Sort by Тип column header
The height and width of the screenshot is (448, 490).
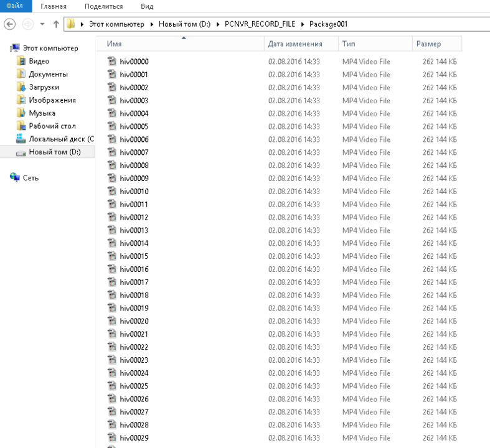(375, 44)
